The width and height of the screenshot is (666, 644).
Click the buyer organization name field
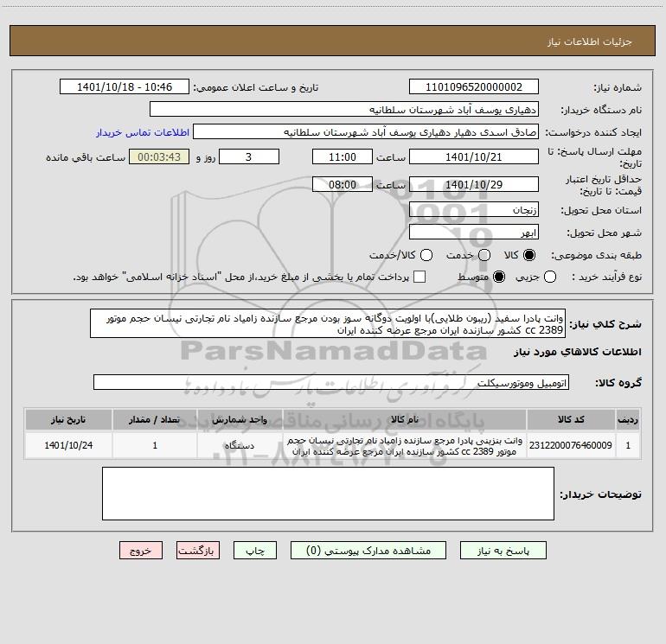click(344, 110)
